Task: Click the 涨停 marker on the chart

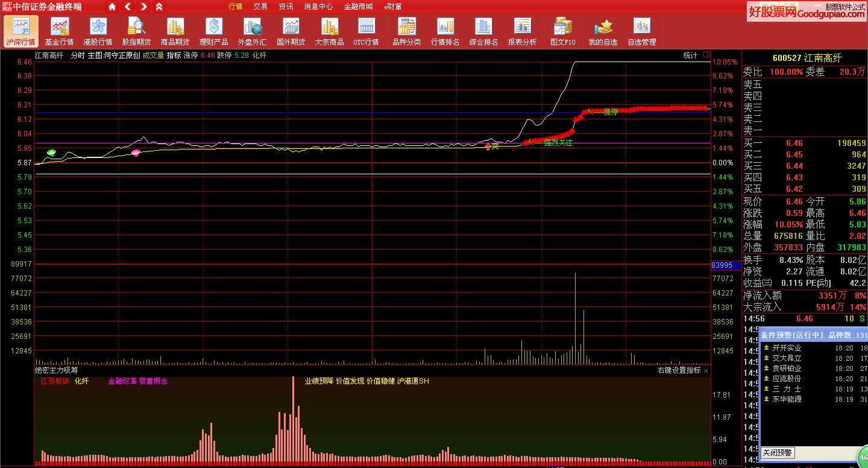Action: (611, 112)
